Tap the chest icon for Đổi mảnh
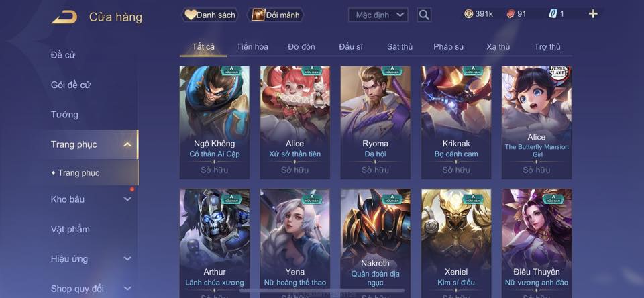This screenshot has width=644, height=298. coord(258,15)
